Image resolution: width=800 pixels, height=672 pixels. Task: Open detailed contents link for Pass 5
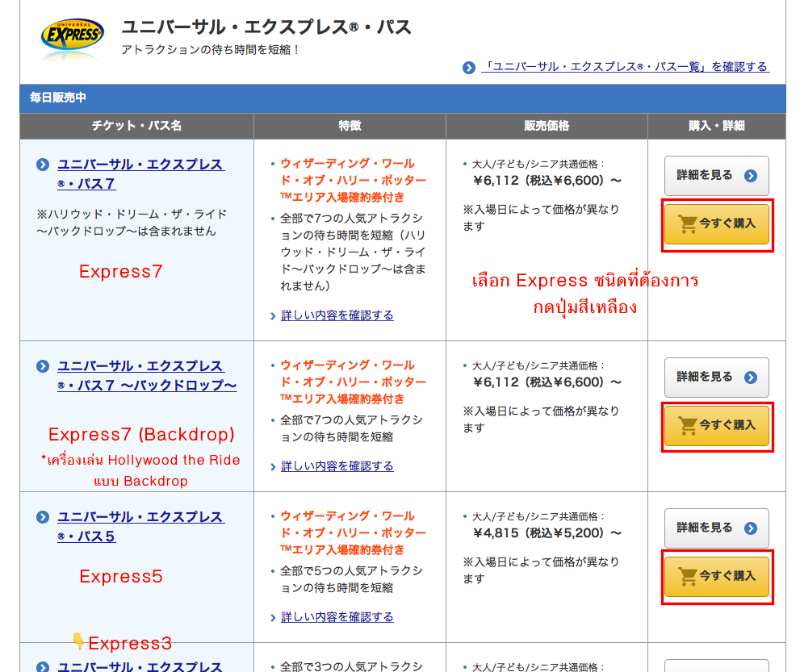point(337,617)
